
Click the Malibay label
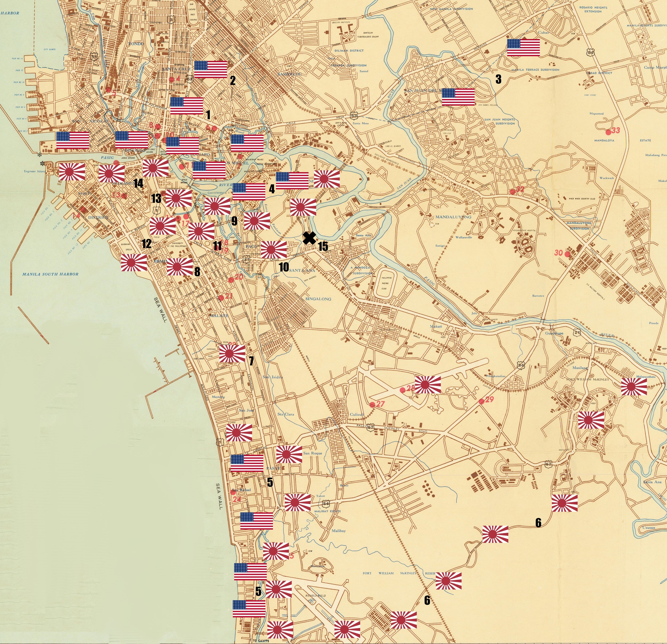[x=339, y=530]
